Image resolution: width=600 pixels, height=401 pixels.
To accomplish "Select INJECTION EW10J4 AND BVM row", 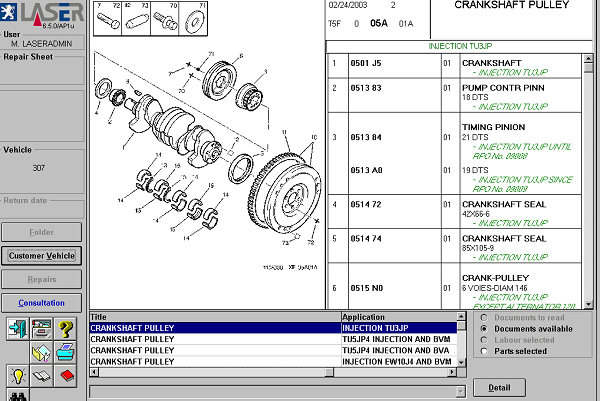I will click(x=273, y=362).
